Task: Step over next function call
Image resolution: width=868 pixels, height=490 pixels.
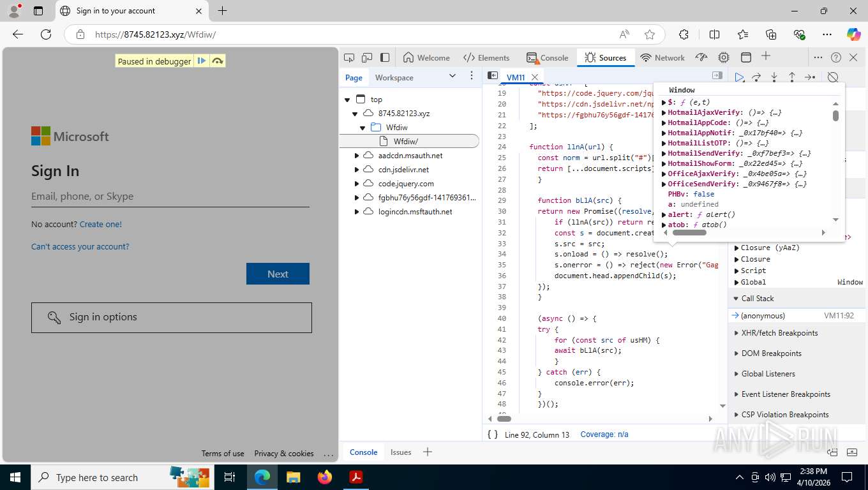Action: point(756,77)
